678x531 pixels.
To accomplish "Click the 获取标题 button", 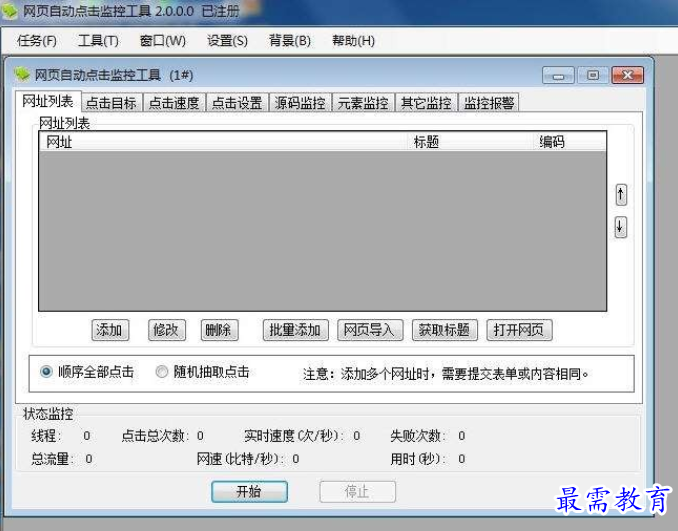I will pos(445,330).
